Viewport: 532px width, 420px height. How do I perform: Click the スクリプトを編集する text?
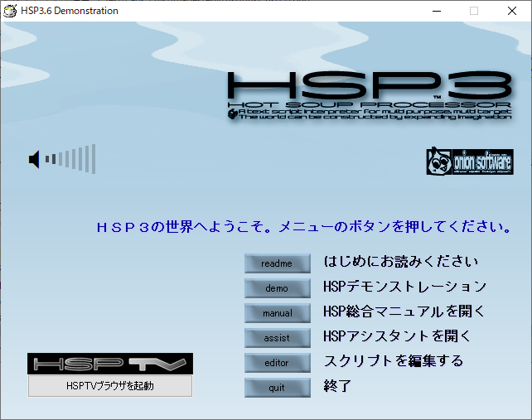393,361
